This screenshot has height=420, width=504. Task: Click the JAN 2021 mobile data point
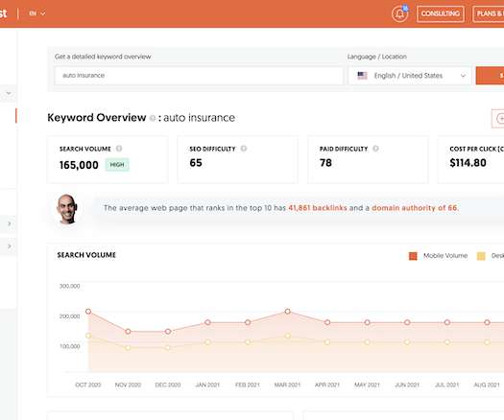pyautogui.click(x=207, y=322)
